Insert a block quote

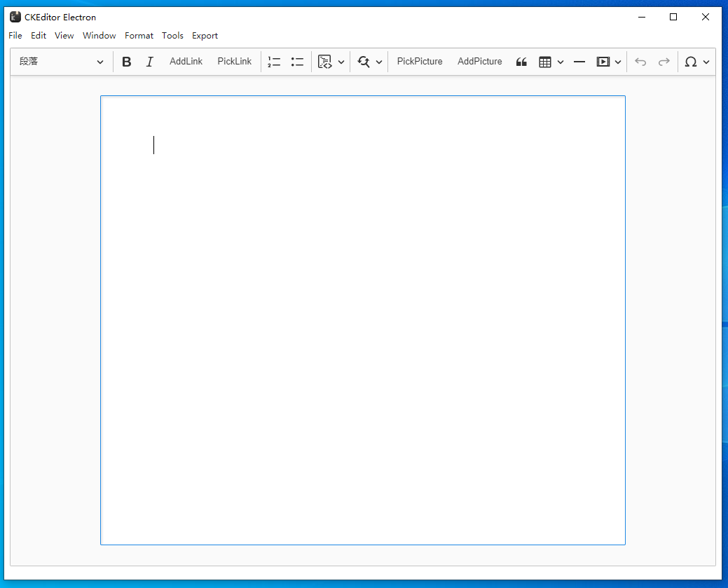521,62
